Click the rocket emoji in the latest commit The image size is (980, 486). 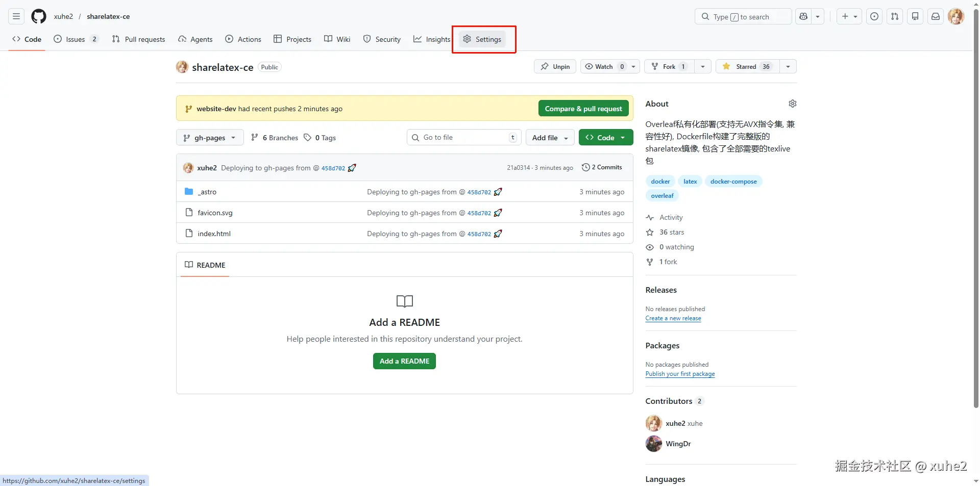[x=352, y=168]
